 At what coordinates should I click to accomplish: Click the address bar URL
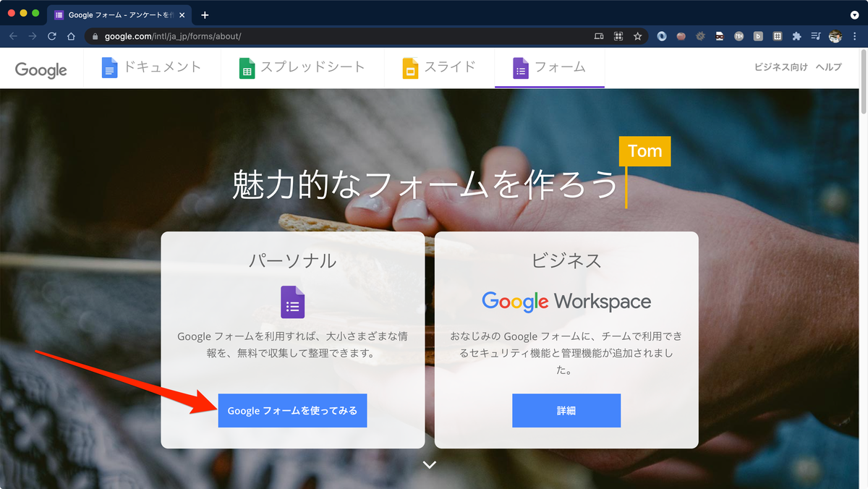[x=173, y=35]
